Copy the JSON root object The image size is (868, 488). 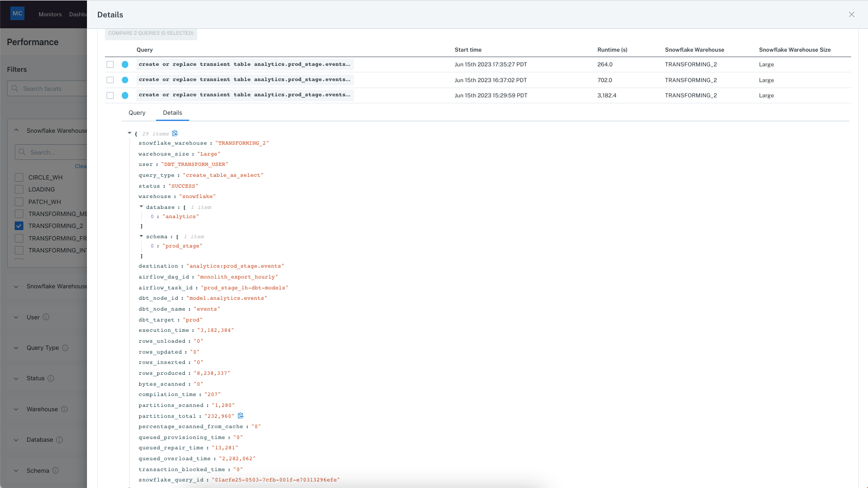[175, 133]
